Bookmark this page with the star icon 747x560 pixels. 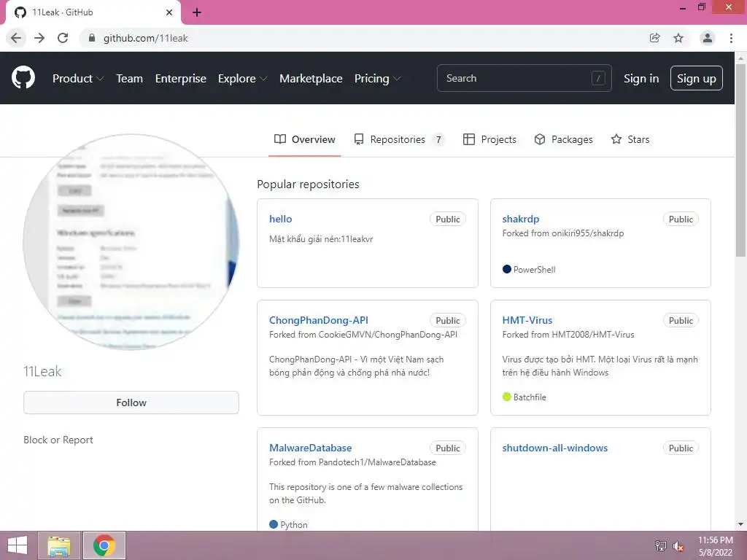pos(678,38)
